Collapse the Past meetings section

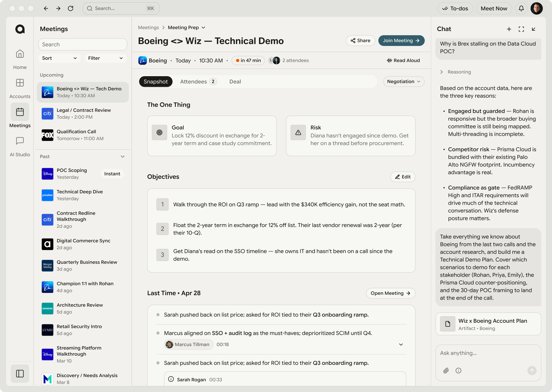click(123, 157)
